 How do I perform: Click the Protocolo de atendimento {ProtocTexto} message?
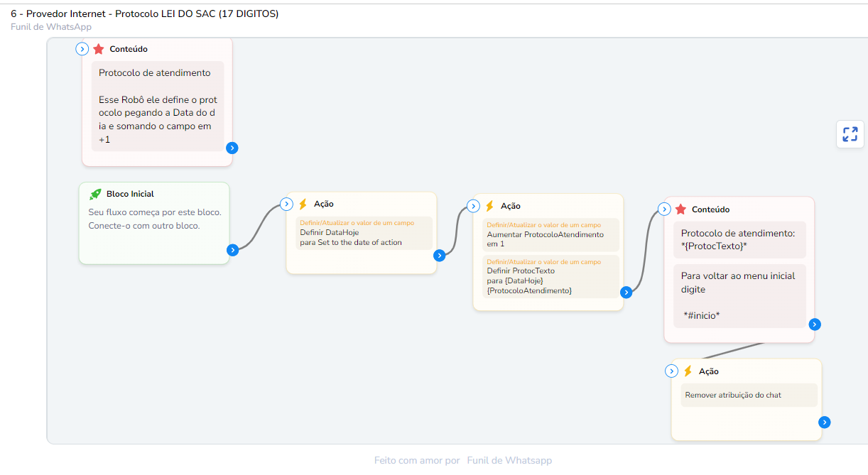[739, 239]
